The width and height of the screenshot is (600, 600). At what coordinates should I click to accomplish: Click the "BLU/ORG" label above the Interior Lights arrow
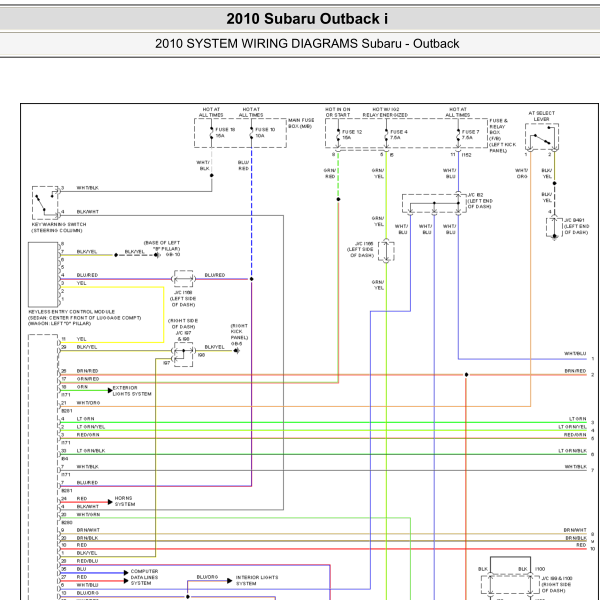(207, 577)
